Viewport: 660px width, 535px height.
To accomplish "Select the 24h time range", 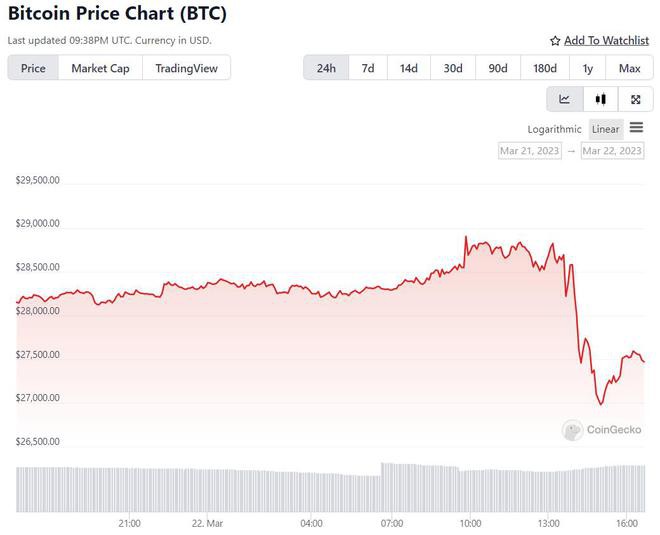I will tap(326, 68).
